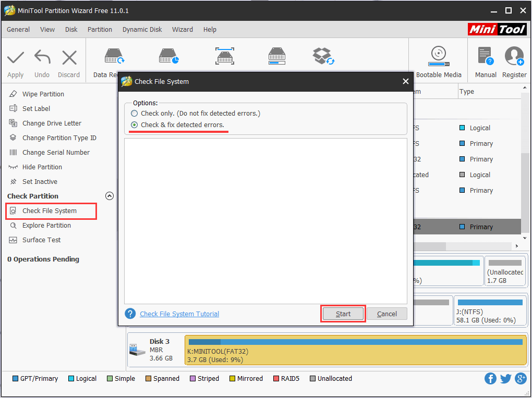
Task: Click the RAID5 legend swatch
Action: 276,378
